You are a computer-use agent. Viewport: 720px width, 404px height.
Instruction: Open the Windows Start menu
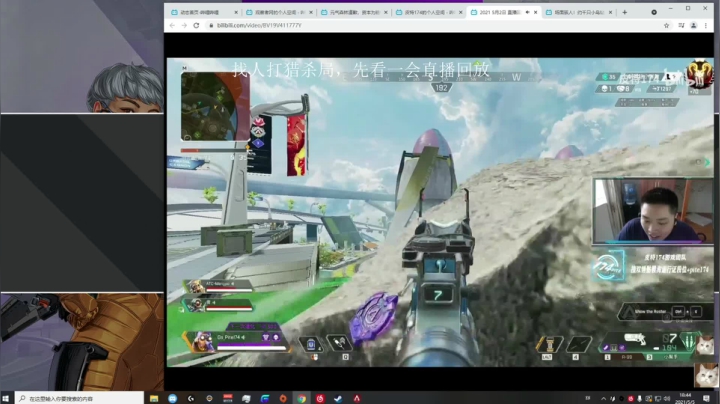coord(6,398)
